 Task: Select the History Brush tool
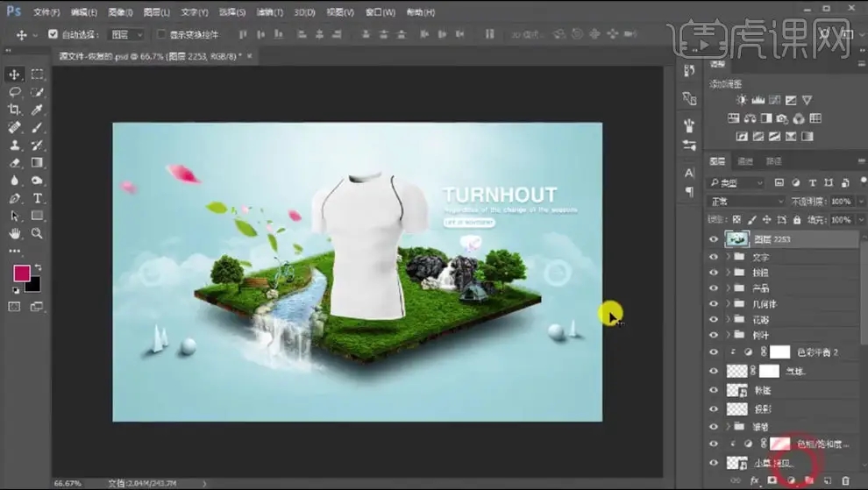pyautogui.click(x=37, y=145)
